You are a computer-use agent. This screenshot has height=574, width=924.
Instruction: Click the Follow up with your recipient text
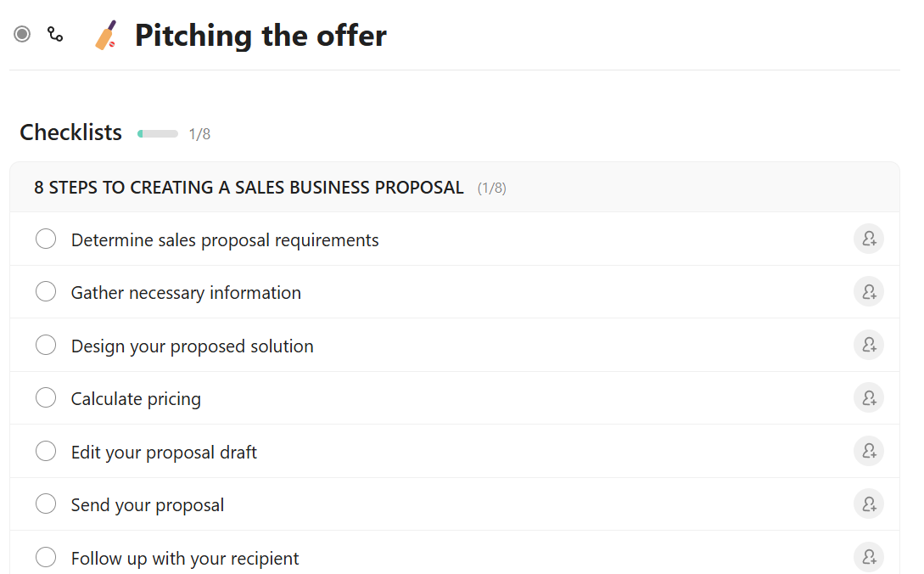click(185, 559)
